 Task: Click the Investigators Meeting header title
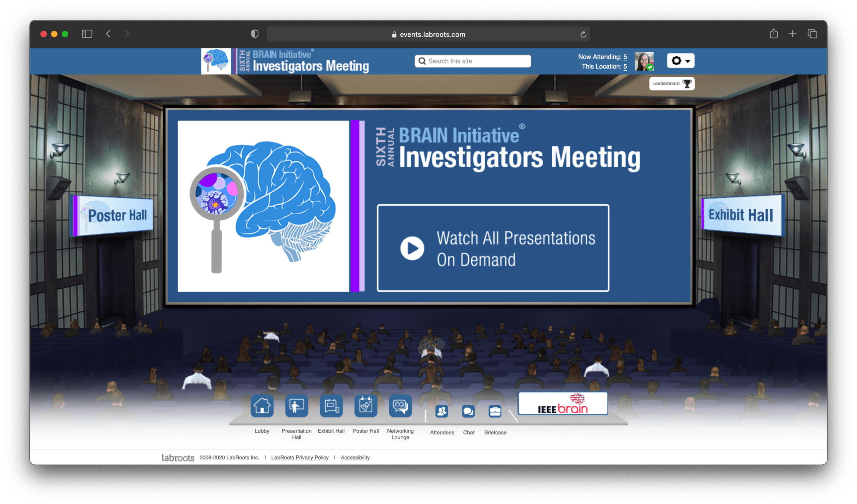point(311,66)
